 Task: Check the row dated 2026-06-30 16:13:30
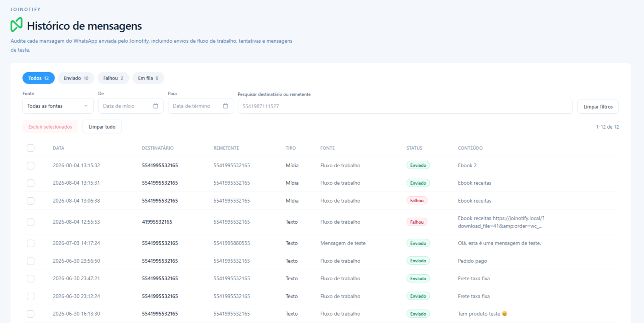[31, 314]
